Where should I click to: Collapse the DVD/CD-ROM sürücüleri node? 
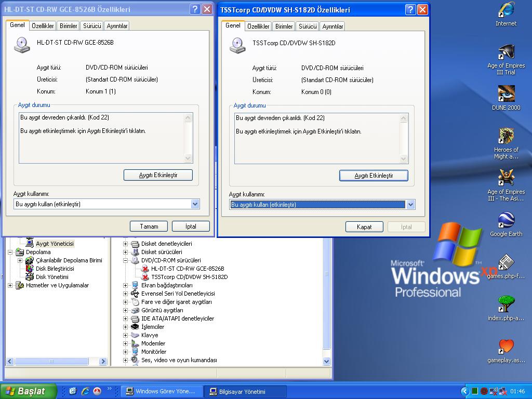[125, 261]
